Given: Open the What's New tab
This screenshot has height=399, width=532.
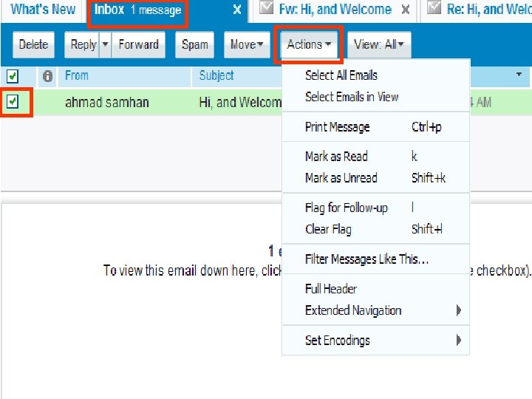Looking at the screenshot, I should tap(43, 10).
